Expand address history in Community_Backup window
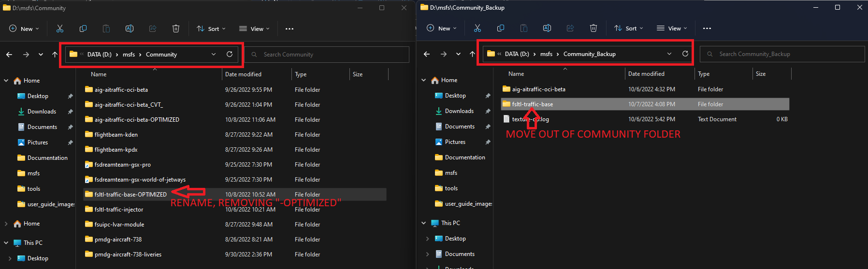This screenshot has height=269, width=868. tap(669, 54)
